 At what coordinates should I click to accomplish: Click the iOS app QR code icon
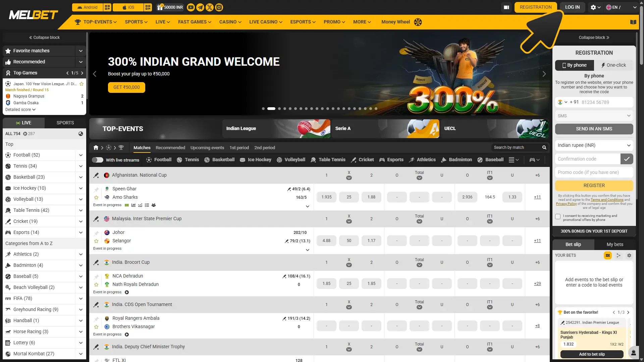[x=148, y=7]
